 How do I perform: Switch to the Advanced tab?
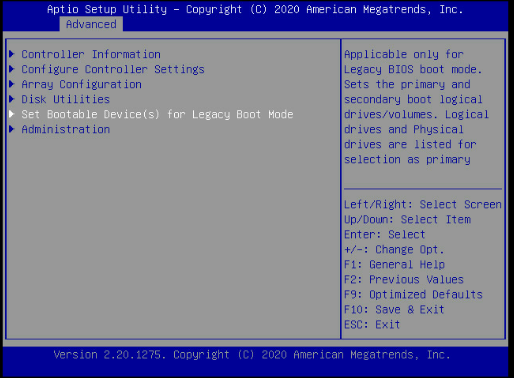pyautogui.click(x=91, y=24)
